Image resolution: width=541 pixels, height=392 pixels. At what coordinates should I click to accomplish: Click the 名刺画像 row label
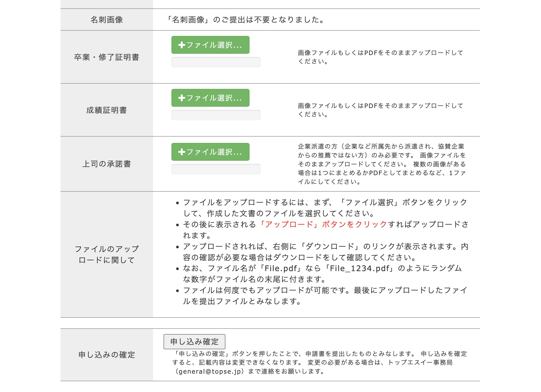(x=107, y=20)
